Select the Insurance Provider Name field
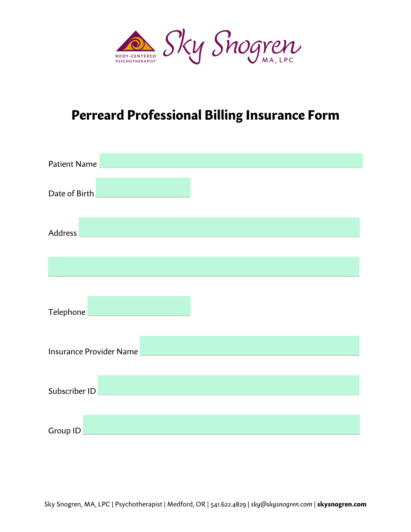 coord(250,346)
